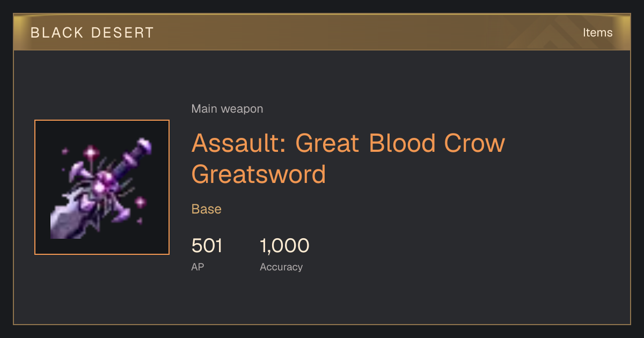Click the Accuracy stat label

click(x=281, y=267)
